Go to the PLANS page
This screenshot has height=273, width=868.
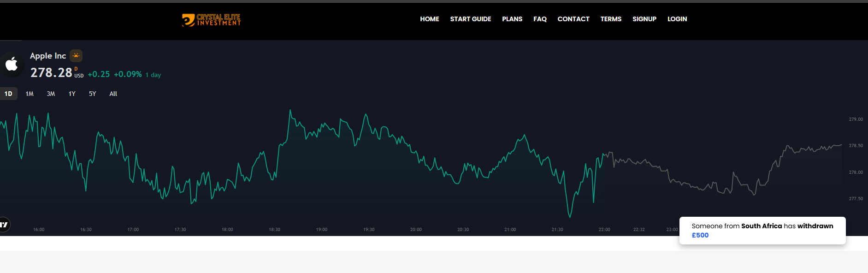(512, 19)
